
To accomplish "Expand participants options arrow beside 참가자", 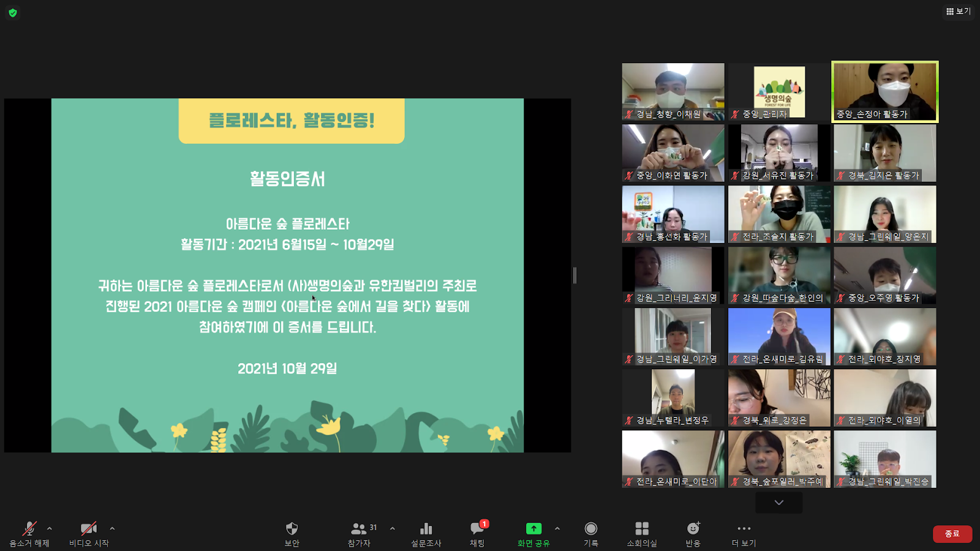I will click(x=393, y=528).
